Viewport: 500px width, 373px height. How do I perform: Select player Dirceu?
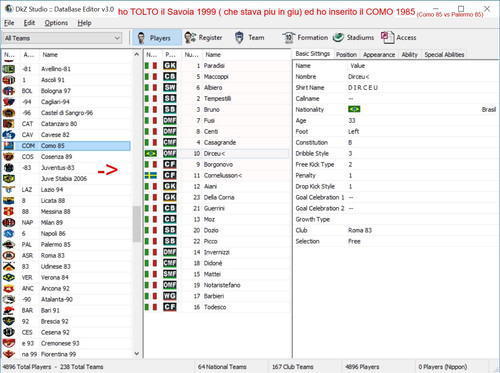217,153
